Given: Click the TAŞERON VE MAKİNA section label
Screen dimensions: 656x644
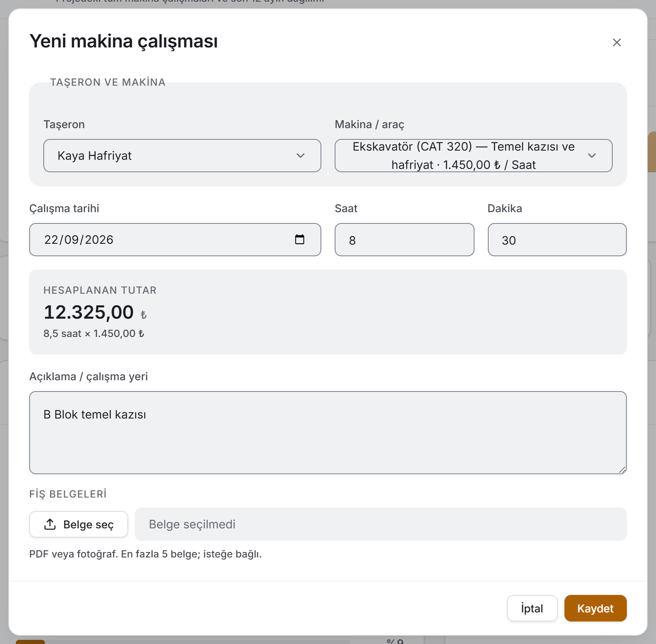Looking at the screenshot, I should coord(108,82).
